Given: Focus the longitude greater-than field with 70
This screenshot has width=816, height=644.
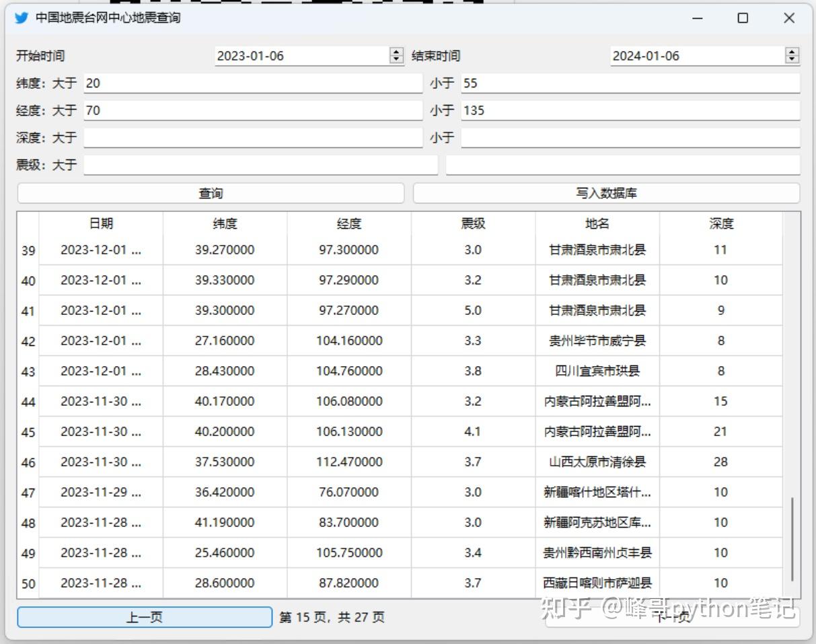Looking at the screenshot, I should tap(253, 110).
